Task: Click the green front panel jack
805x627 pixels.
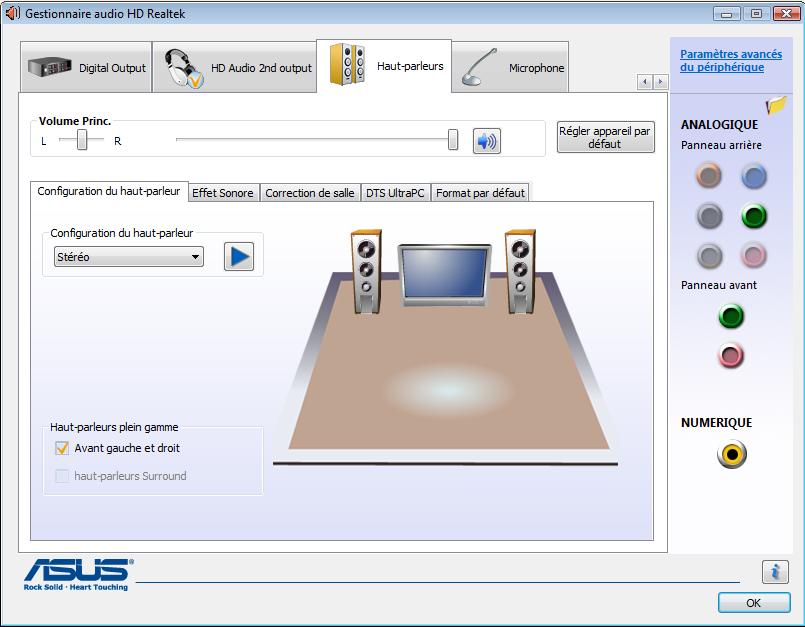Action: 731,316
